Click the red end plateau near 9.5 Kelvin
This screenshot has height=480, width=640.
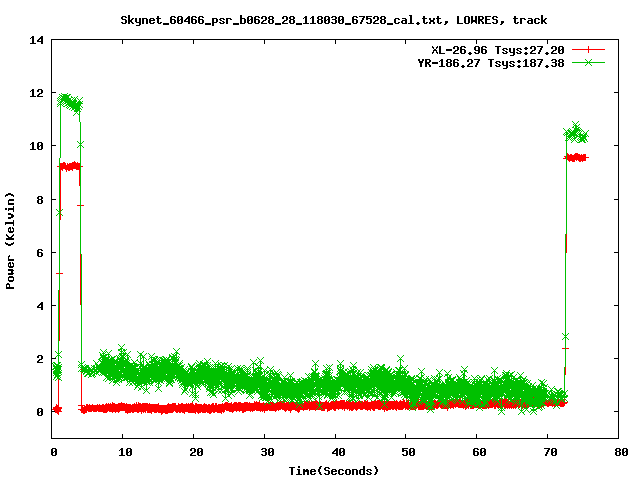576,158
